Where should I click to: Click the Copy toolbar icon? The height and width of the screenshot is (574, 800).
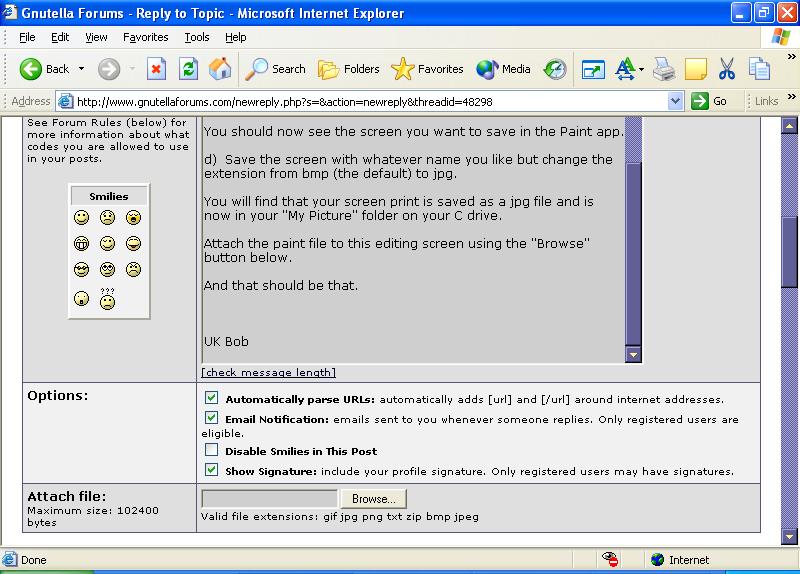pyautogui.click(x=759, y=69)
